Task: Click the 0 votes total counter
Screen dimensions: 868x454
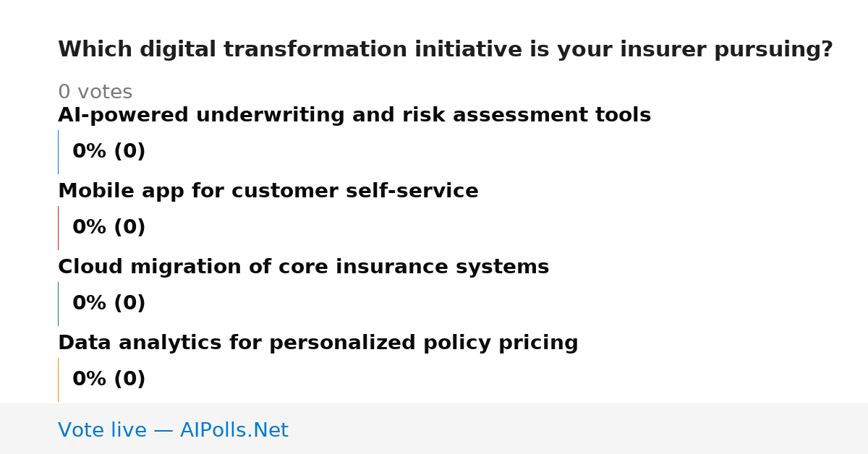Action: point(95,93)
